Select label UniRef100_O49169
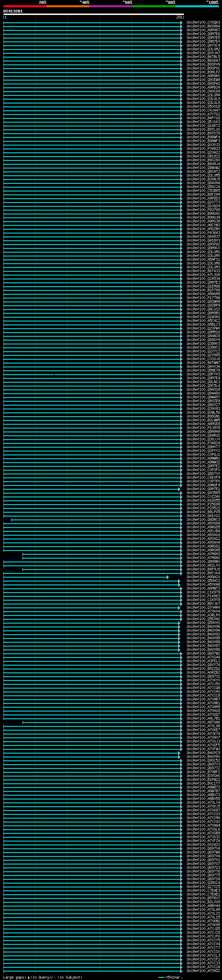 203,91
